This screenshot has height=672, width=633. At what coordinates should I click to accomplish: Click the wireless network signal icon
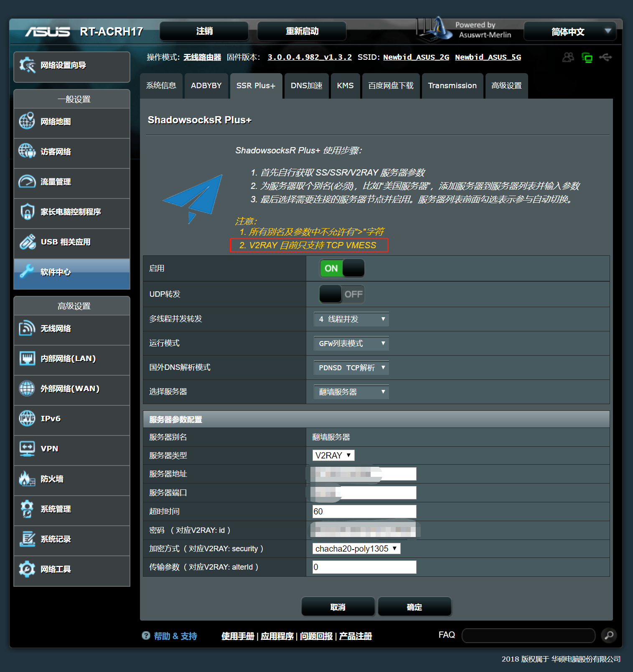[27, 328]
